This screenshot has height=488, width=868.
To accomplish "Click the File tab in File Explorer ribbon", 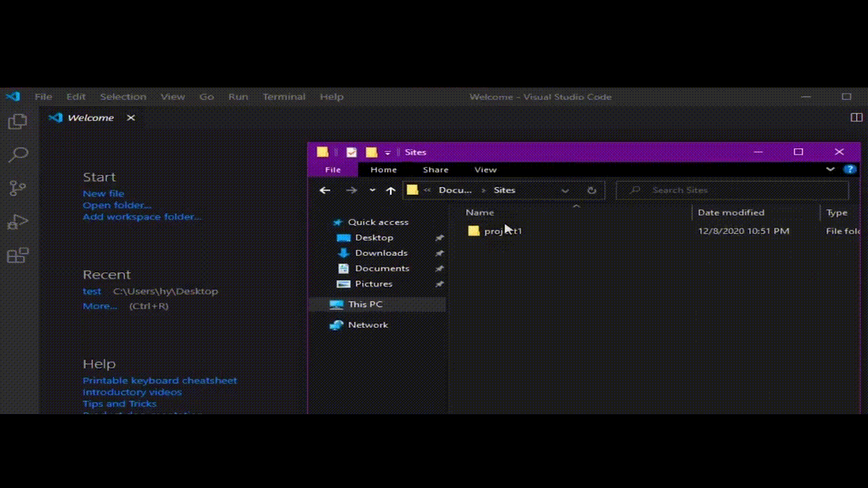I will [x=333, y=169].
